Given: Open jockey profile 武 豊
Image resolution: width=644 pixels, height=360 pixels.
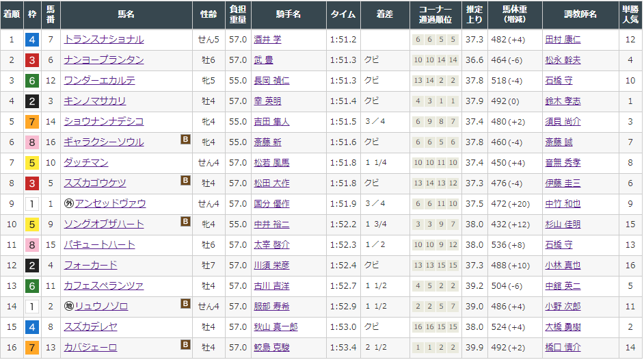Looking at the screenshot, I should (263, 60).
